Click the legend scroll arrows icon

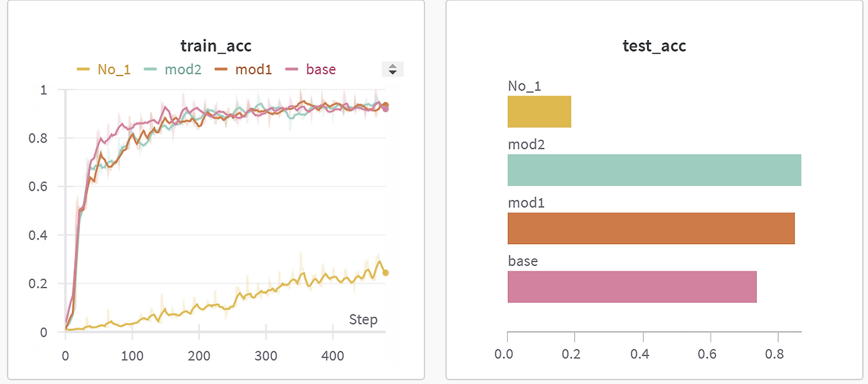click(393, 69)
